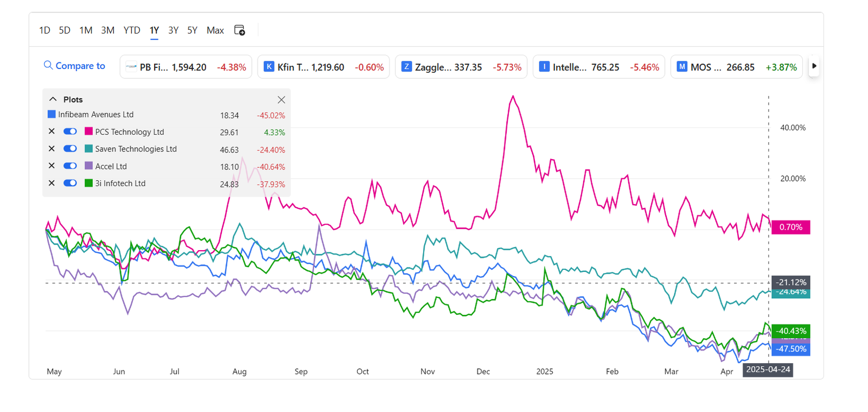Remove 3i Infotech Ltd with X icon

coord(52,183)
